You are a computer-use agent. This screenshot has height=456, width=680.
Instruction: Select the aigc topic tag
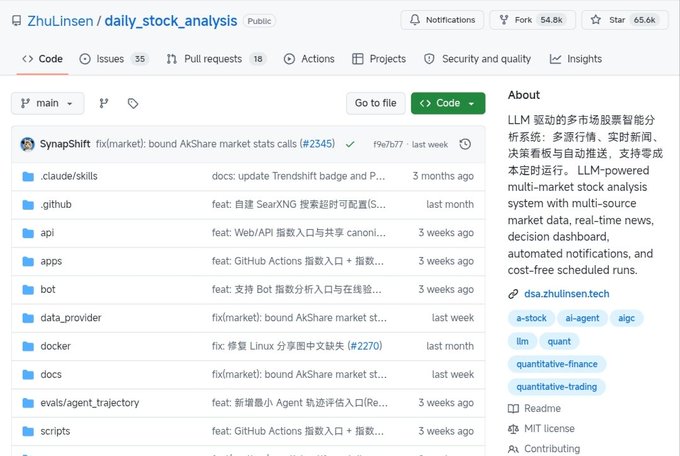[626, 318]
